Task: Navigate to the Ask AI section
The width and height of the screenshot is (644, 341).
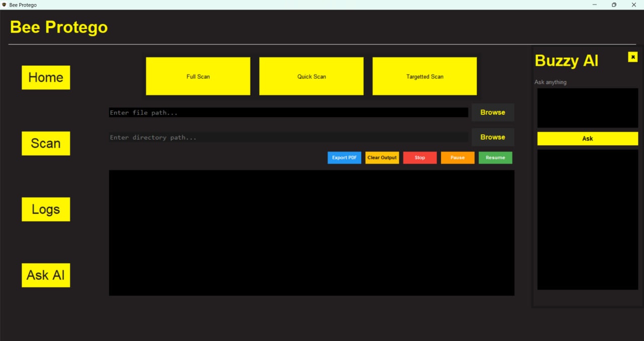Action: pos(46,275)
